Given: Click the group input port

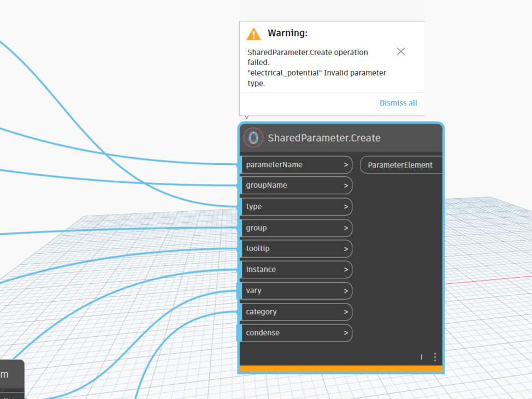Looking at the screenshot, I should pos(296,228).
